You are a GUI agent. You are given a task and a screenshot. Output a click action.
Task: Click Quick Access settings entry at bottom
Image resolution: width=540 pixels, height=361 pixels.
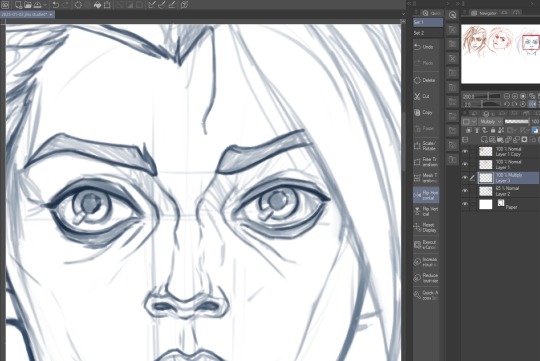click(426, 295)
